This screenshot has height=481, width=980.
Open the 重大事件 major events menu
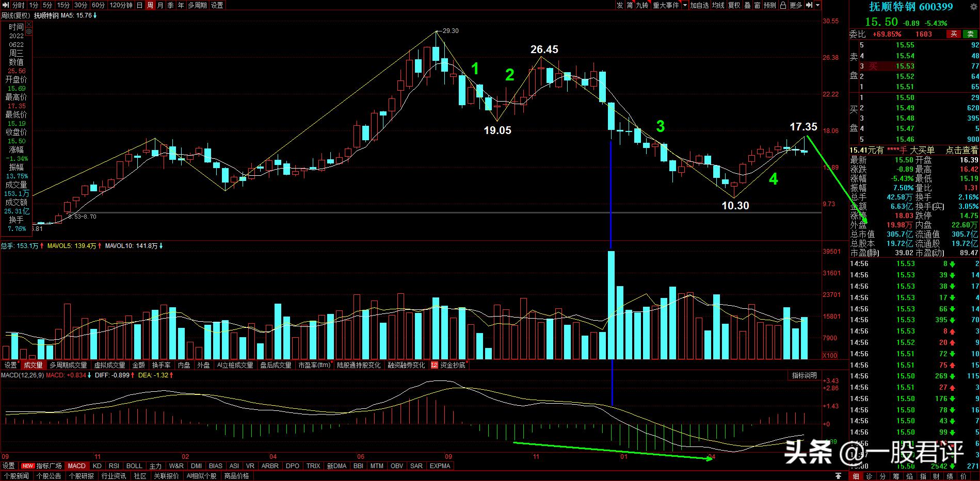click(666, 5)
